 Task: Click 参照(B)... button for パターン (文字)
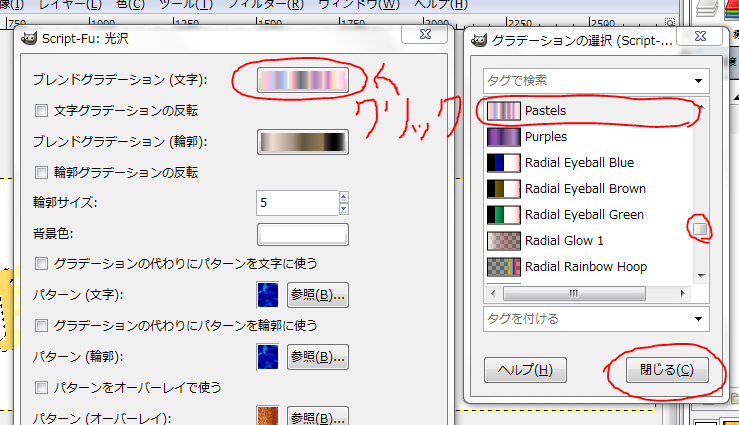318,295
